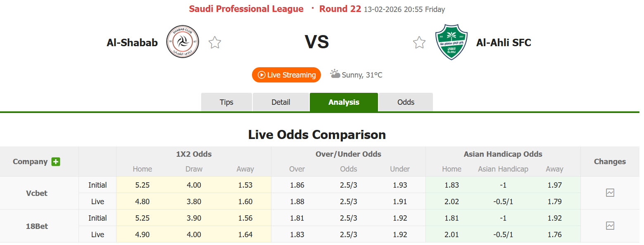Switch to the Tips tab
644x245 pixels.
pyautogui.click(x=226, y=102)
